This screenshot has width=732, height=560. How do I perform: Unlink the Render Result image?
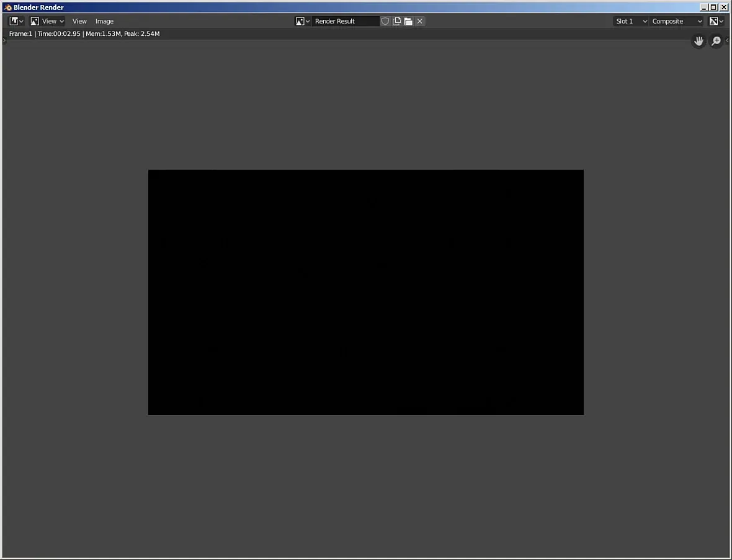pyautogui.click(x=420, y=22)
